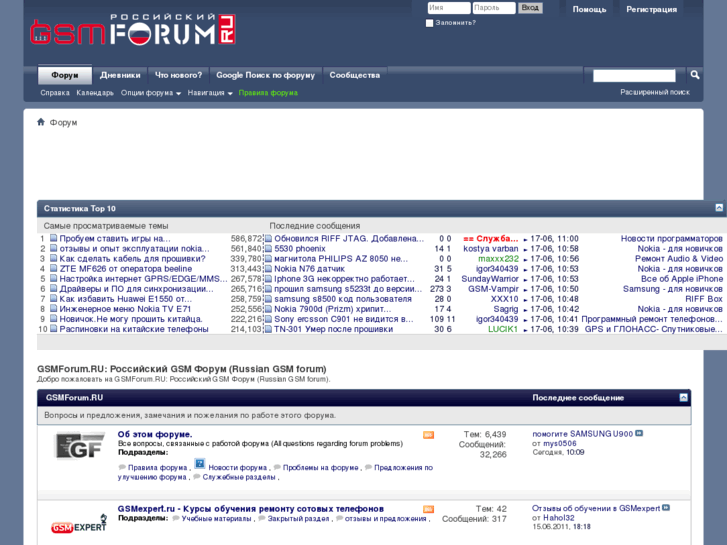Open the Справка menu link
The image size is (727, 545).
point(55,93)
